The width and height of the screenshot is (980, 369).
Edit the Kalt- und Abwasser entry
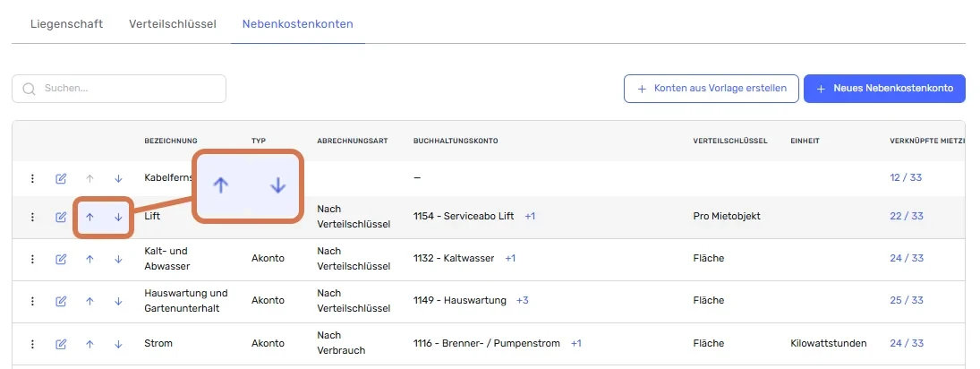click(61, 259)
